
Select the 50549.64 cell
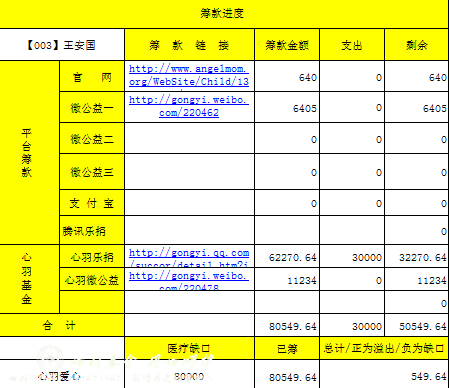click(x=417, y=325)
